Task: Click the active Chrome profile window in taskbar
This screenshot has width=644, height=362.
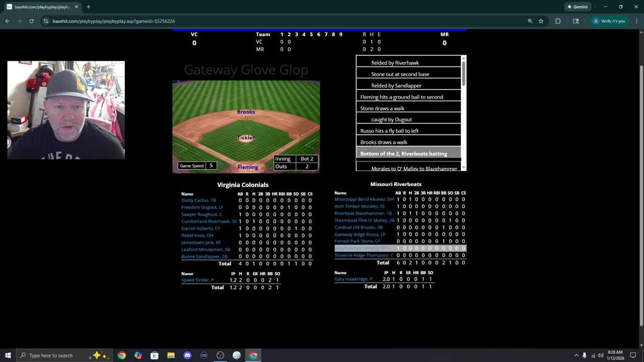Action: (253, 355)
